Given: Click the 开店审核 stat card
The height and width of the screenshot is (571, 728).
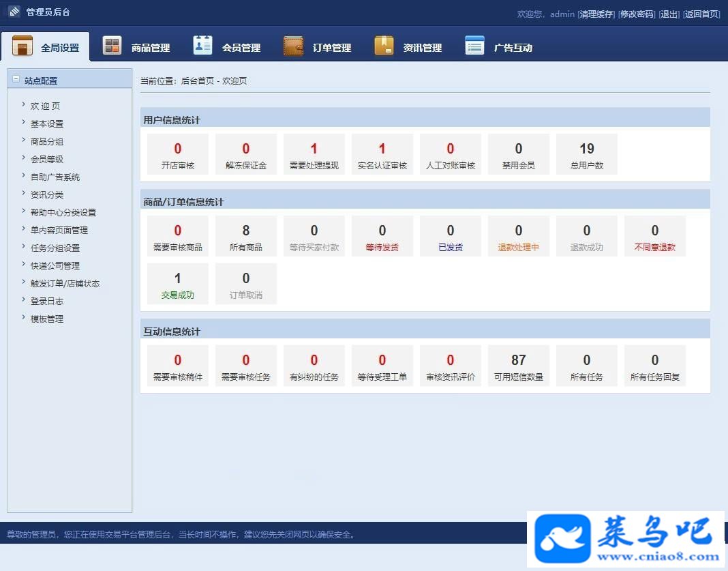Looking at the screenshot, I should (178, 154).
